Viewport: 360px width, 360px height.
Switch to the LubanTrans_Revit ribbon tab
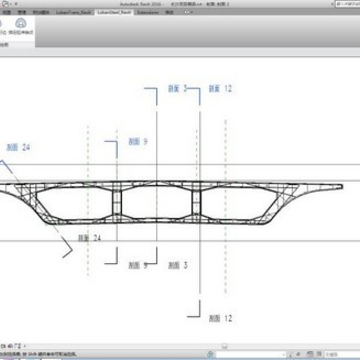[x=73, y=12]
